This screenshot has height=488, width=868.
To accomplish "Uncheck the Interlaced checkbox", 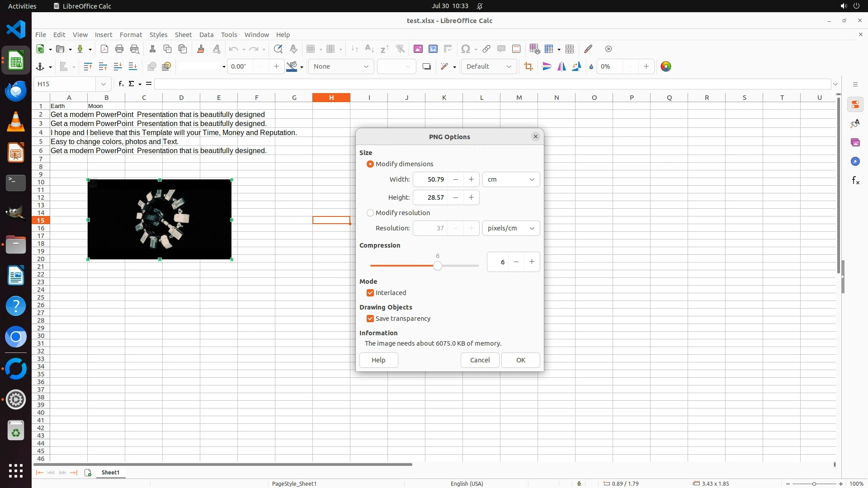I will tap(370, 293).
